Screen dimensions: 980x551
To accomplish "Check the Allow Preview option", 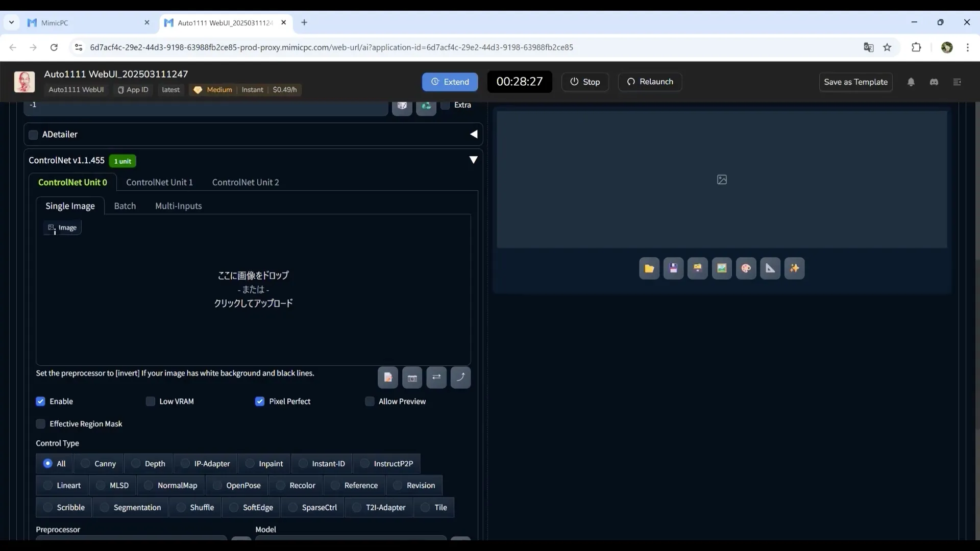I will point(370,402).
